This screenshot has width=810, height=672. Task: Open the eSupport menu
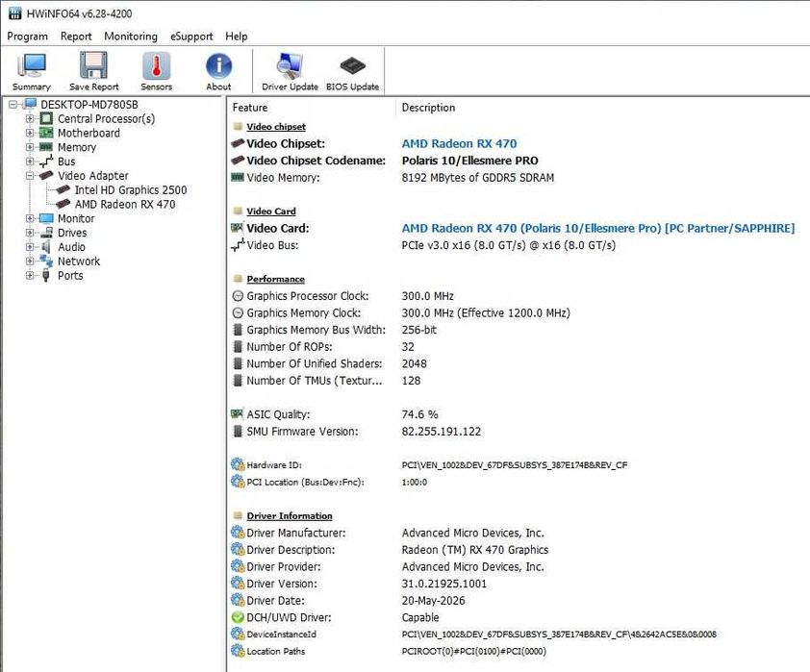tap(191, 37)
